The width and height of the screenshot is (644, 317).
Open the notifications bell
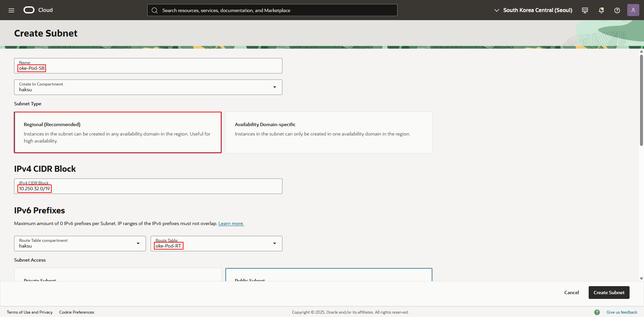pos(601,10)
